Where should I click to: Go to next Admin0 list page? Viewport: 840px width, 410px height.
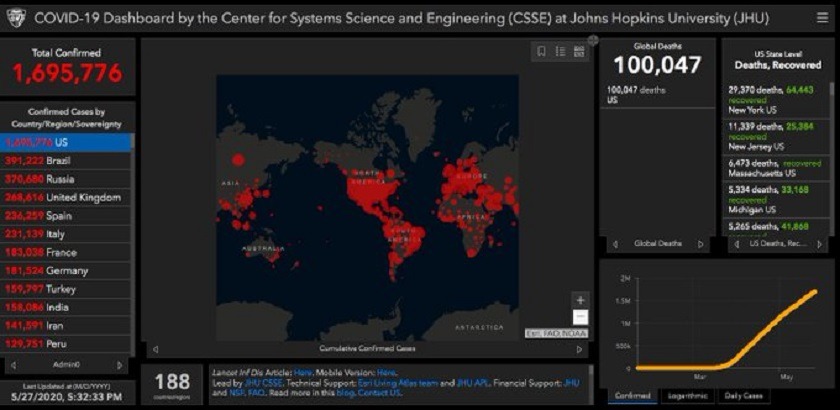(x=119, y=365)
